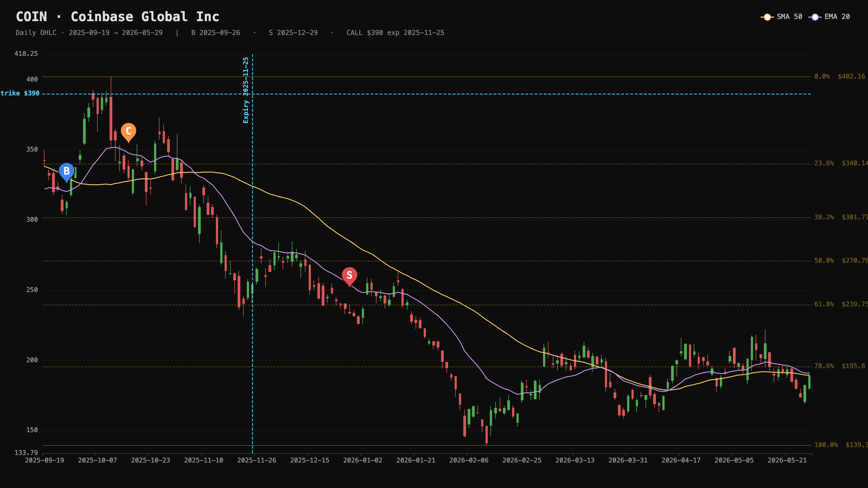Click the CALL $390 exp 2025-11-25 text
The height and width of the screenshot is (488, 868).
395,33
